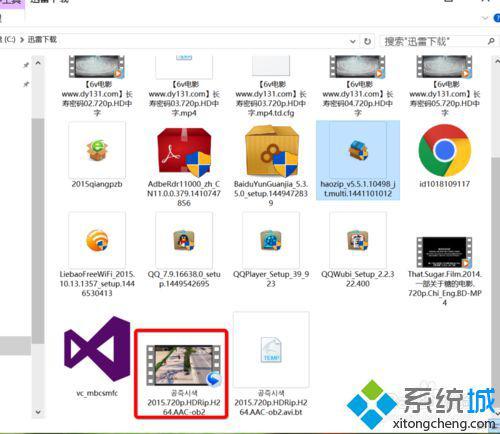500x434 pixels.
Task: Open the BaiduYunGuanjia setup package
Action: [271, 151]
